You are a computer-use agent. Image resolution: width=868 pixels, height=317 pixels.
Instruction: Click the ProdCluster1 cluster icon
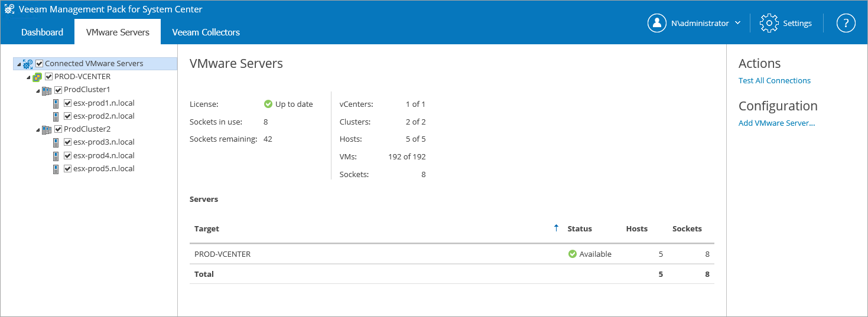47,90
